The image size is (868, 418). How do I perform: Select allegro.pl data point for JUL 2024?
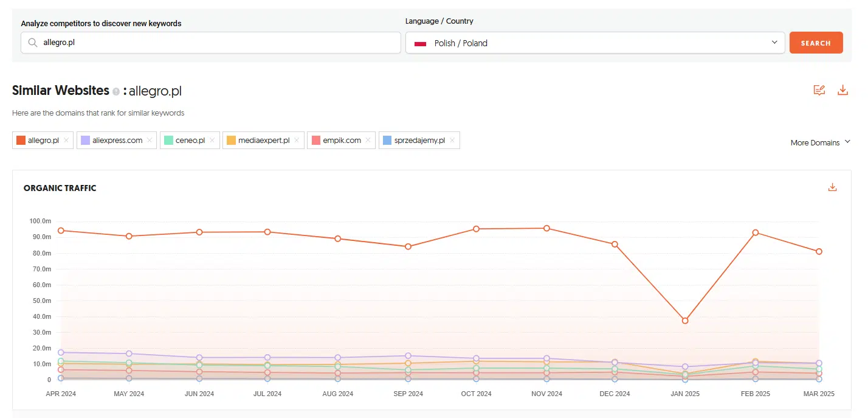267,232
